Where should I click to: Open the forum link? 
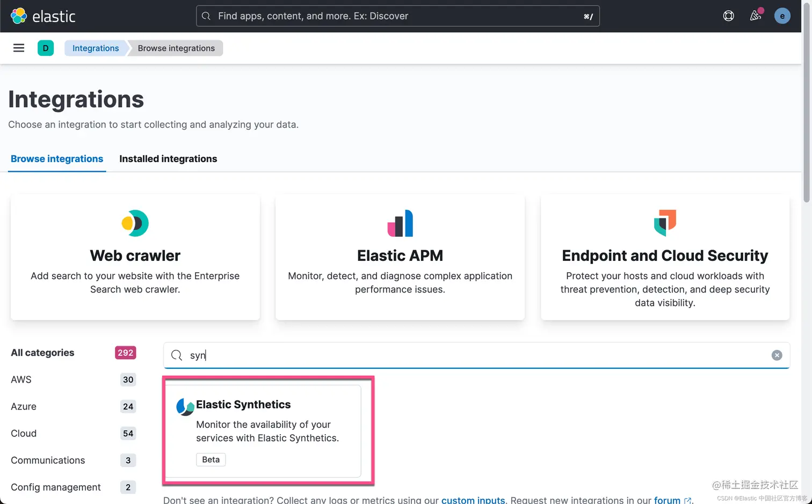667,500
